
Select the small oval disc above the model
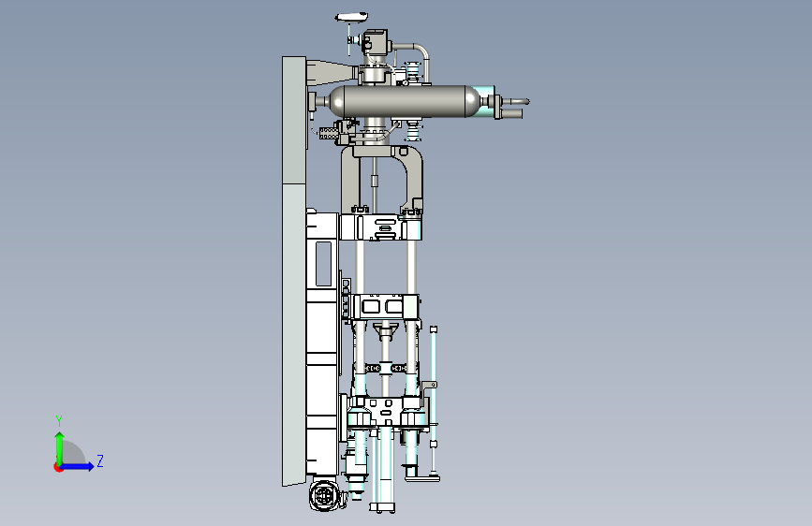point(351,17)
